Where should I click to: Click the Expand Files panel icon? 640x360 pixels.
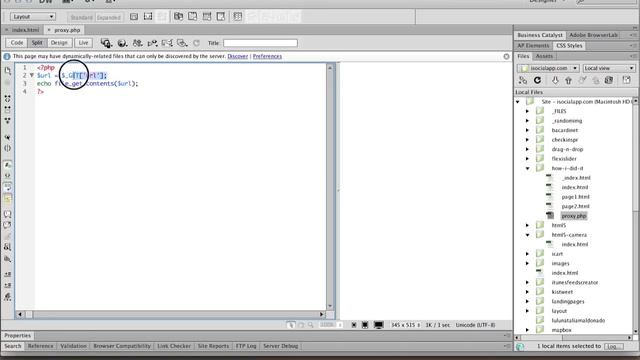coord(627,80)
